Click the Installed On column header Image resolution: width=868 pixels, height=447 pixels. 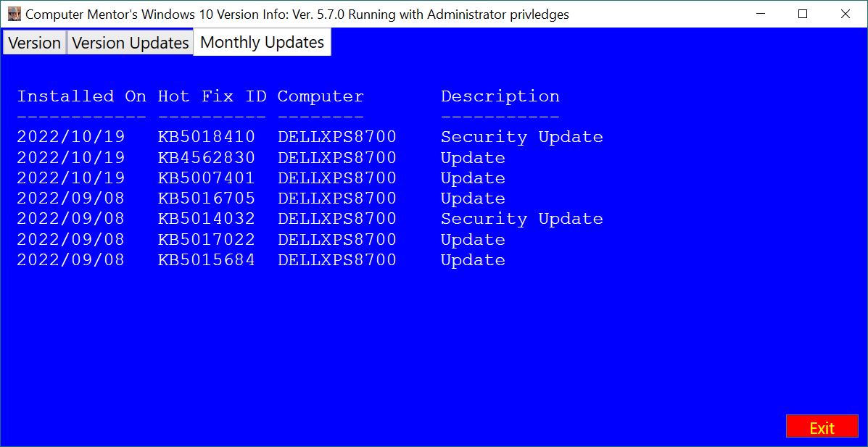tap(81, 96)
